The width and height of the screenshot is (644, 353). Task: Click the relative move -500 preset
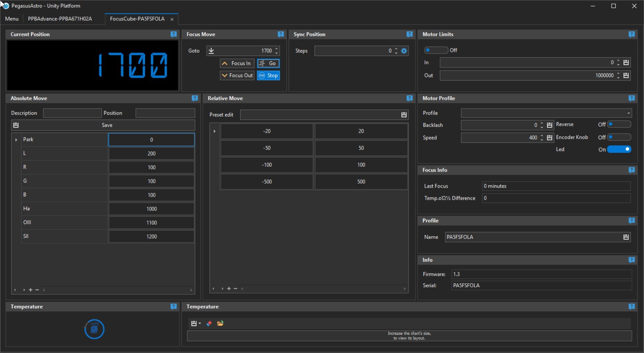(267, 182)
